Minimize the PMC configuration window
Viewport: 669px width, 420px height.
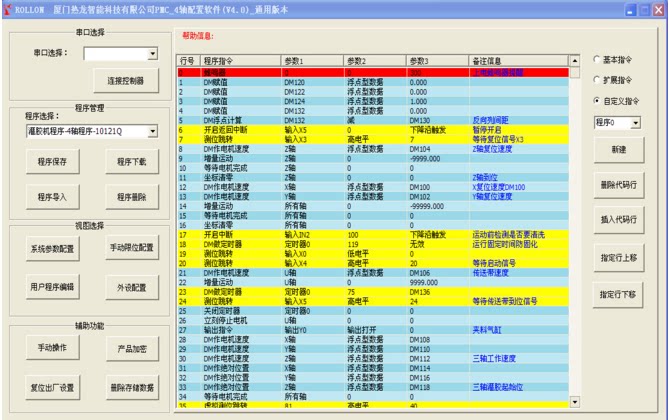click(x=631, y=10)
